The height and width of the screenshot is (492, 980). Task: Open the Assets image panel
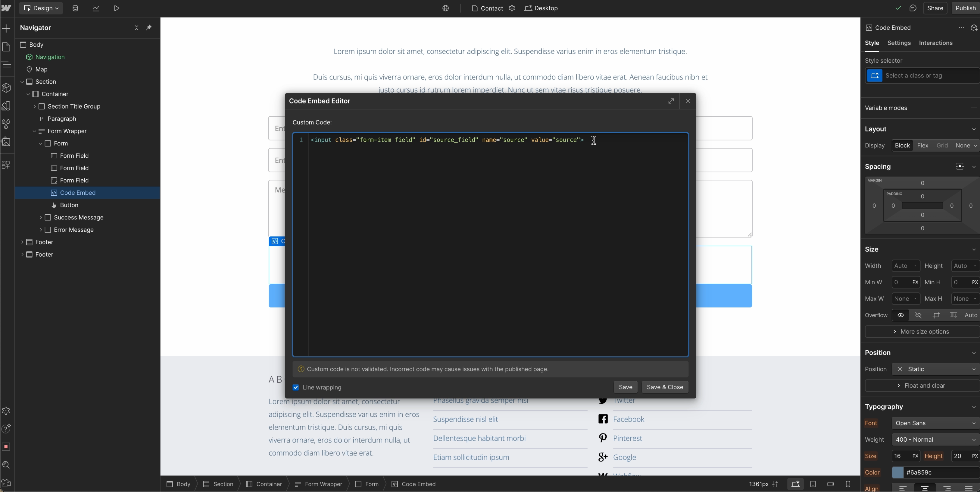click(6, 142)
